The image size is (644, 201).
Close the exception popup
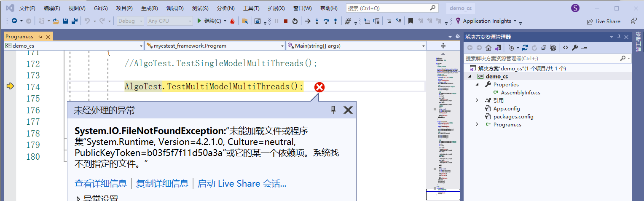pyautogui.click(x=348, y=110)
